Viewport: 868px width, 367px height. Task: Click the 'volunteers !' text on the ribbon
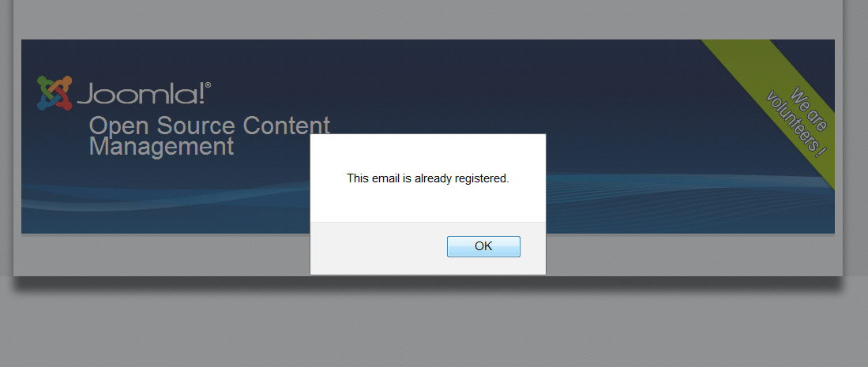pyautogui.click(x=795, y=125)
